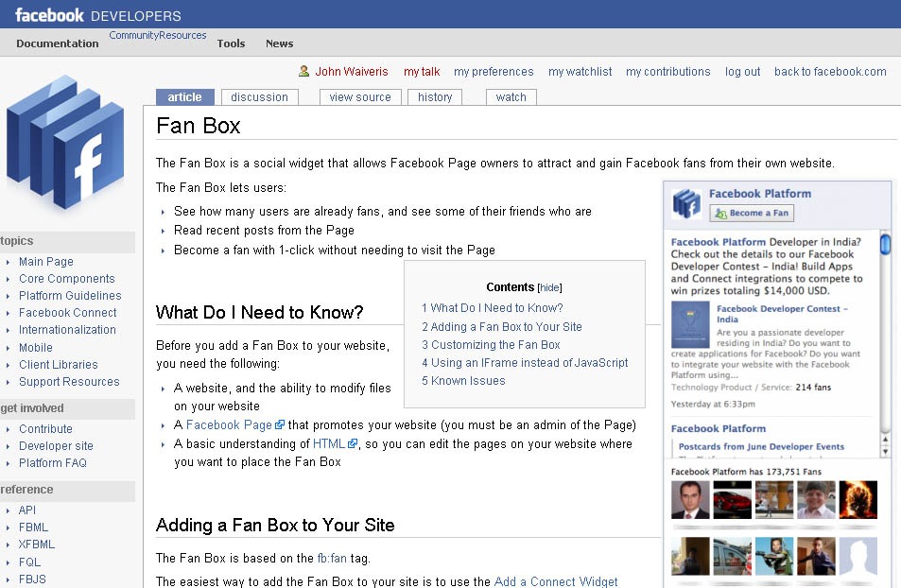Viewport: 901px width, 588px height.
Task: Click the red car fan photo
Action: [732, 500]
